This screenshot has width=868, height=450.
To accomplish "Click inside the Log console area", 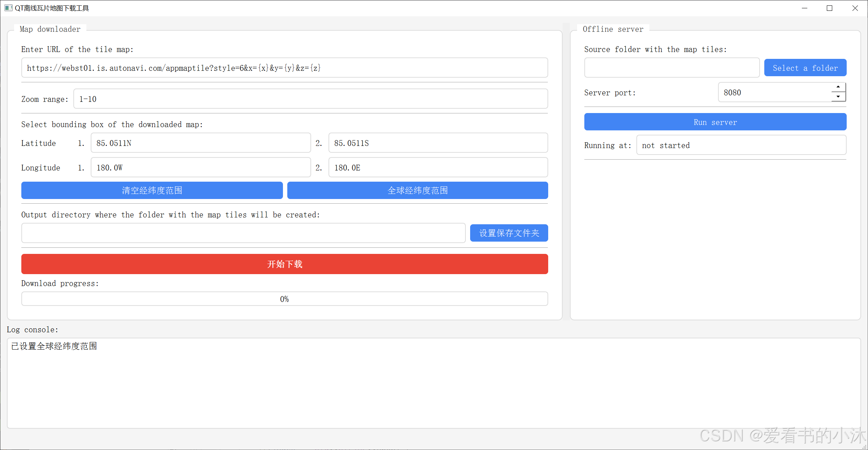I will coord(434,383).
